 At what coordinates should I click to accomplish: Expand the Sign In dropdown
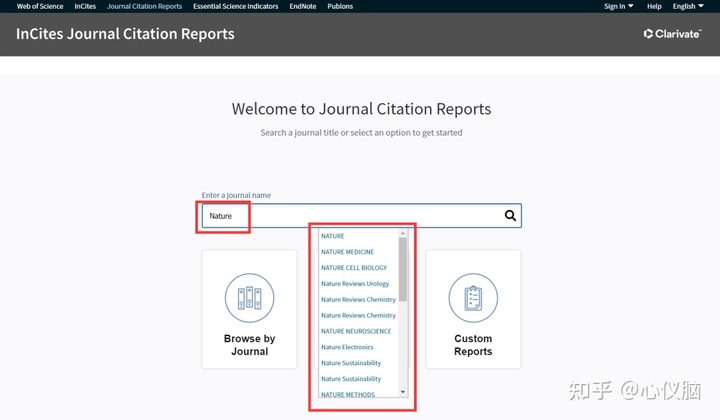click(x=619, y=6)
